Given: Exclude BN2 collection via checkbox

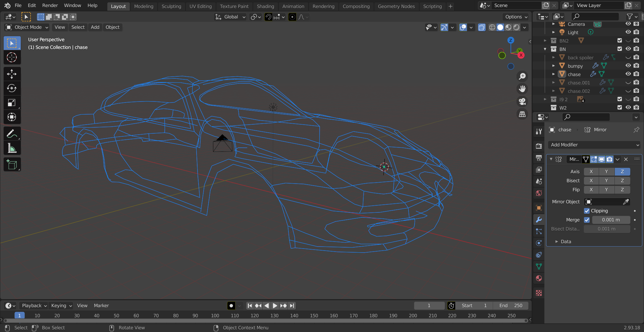Looking at the screenshot, I should [x=620, y=41].
